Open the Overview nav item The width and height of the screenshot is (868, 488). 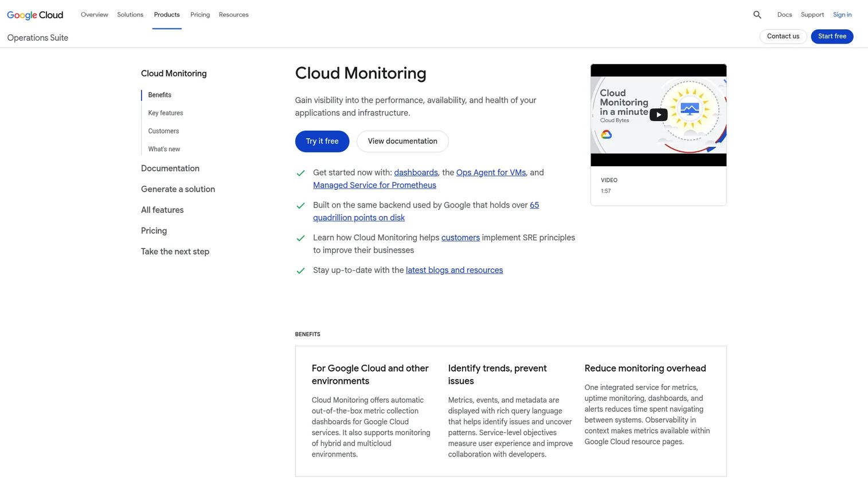click(95, 14)
